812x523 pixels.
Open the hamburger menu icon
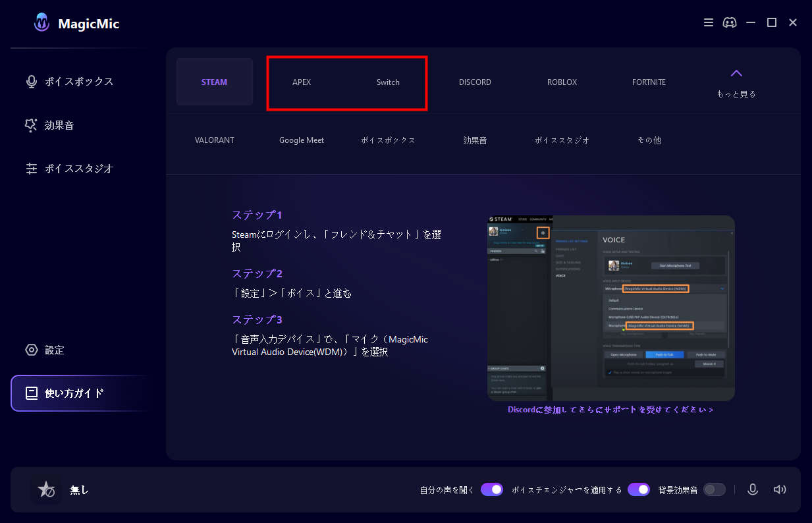click(x=709, y=22)
